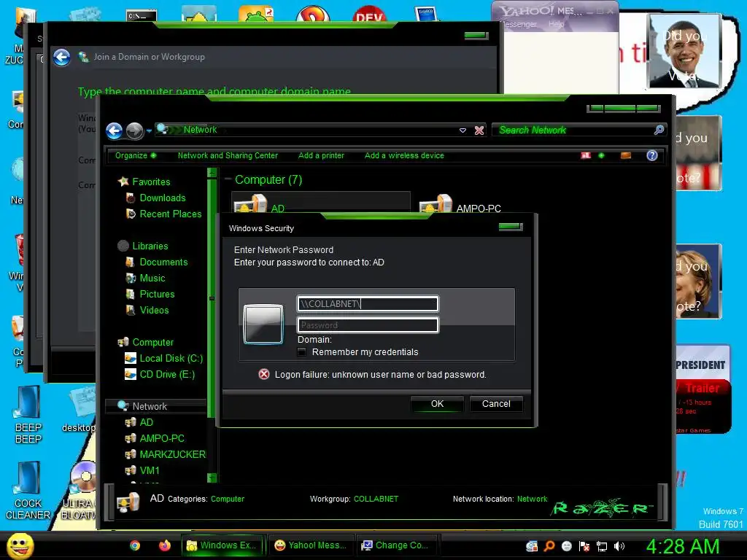747x560 pixels.
Task: Open Local Disk (C:)
Action: pyautogui.click(x=171, y=359)
